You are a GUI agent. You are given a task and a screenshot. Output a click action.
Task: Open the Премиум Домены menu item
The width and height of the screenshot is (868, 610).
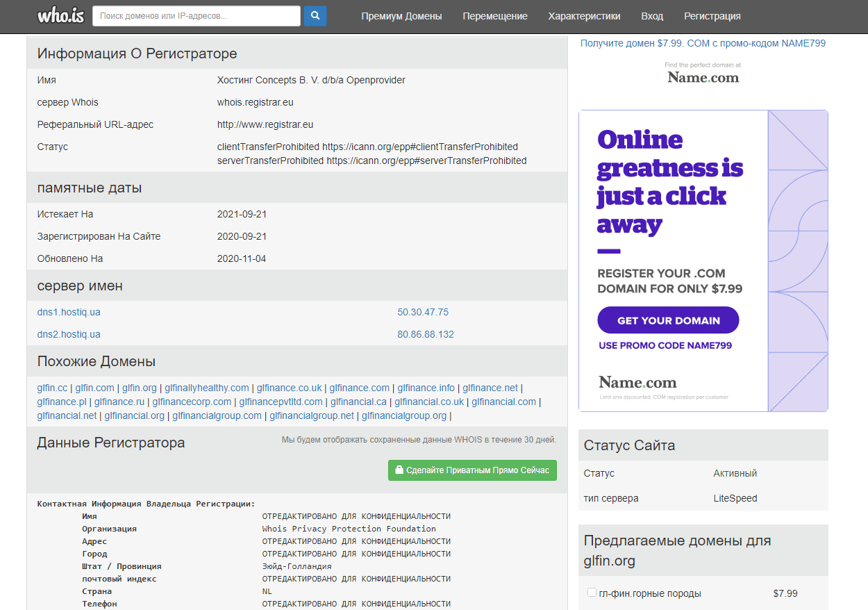[x=401, y=16]
